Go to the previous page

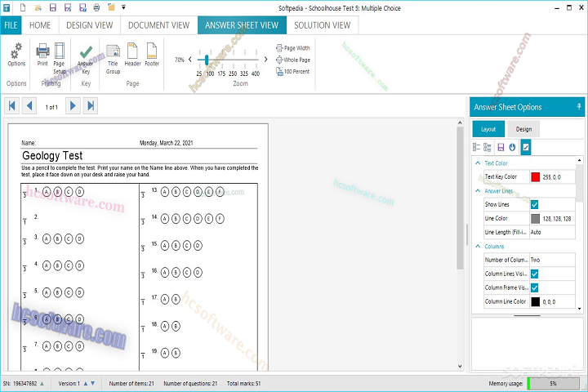click(x=29, y=106)
